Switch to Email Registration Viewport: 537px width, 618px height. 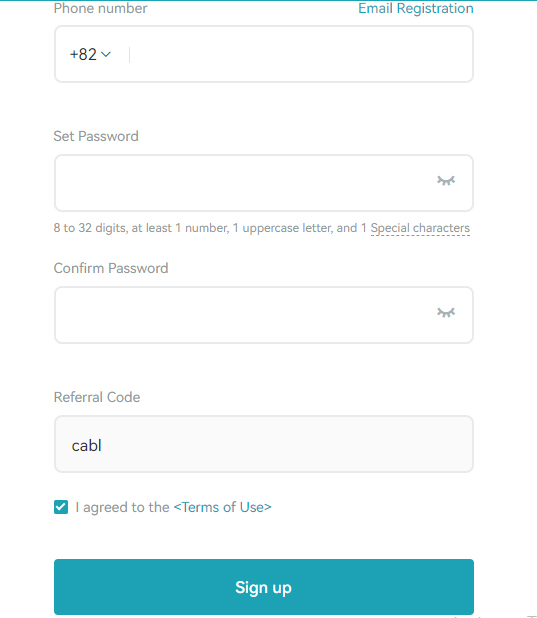coord(416,8)
